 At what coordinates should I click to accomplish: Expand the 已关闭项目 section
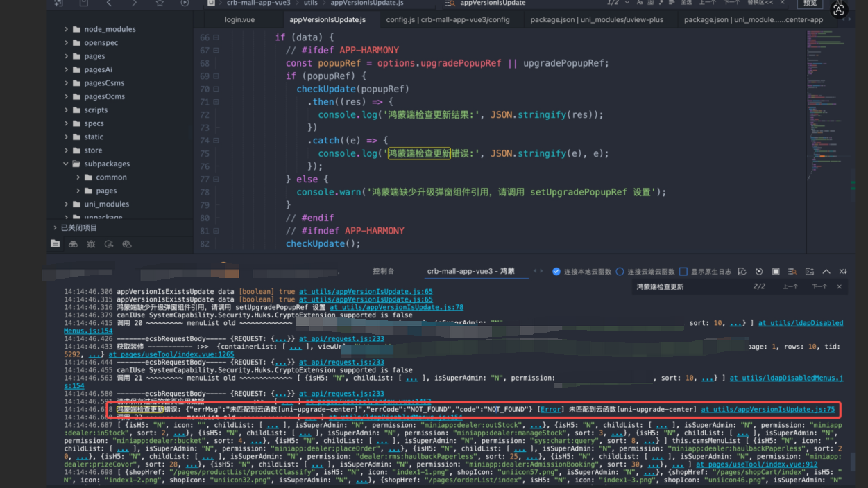[56, 227]
